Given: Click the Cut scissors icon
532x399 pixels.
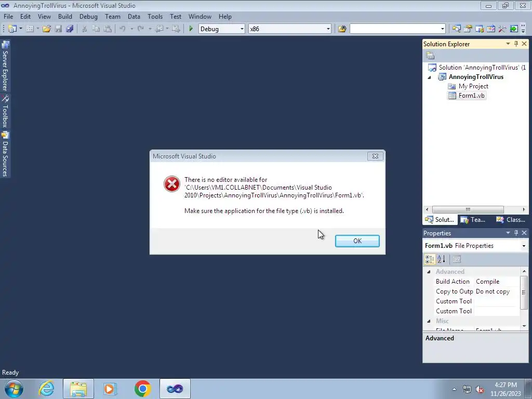Looking at the screenshot, I should [x=85, y=29].
